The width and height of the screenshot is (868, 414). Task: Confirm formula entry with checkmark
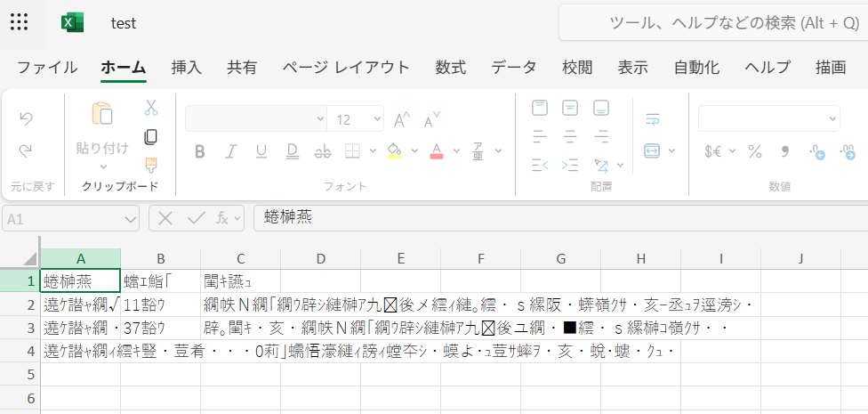(x=196, y=218)
